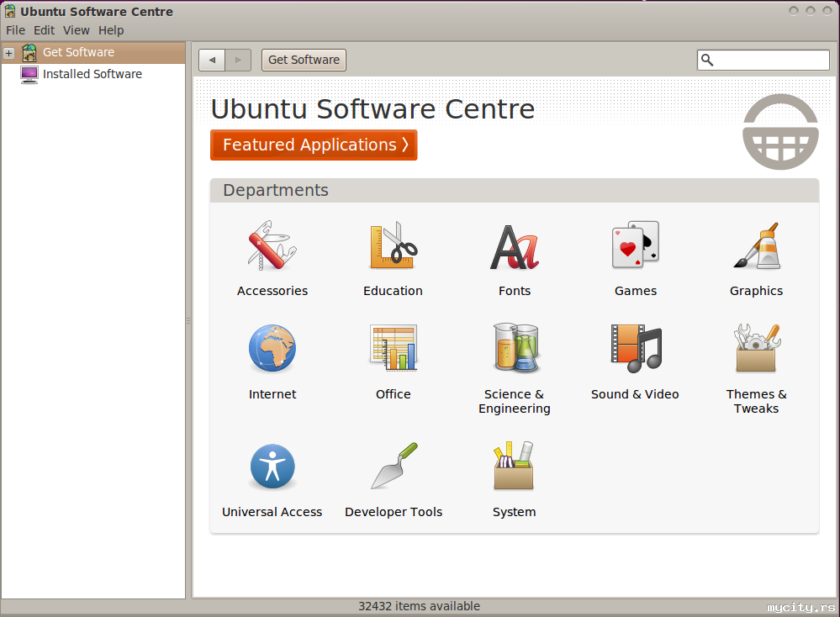
Task: Expand the Get Software tree node
Action: tap(8, 53)
